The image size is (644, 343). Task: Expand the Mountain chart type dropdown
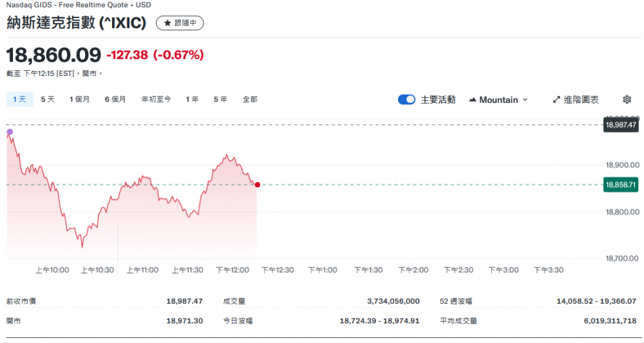pyautogui.click(x=498, y=100)
